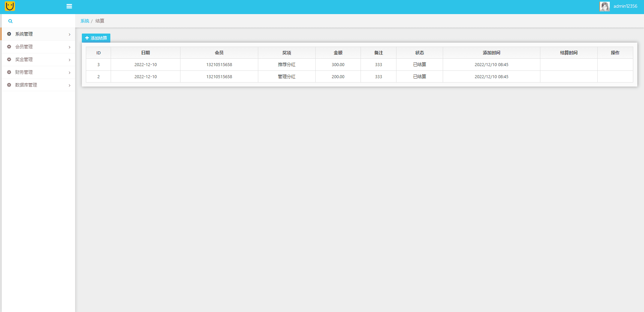This screenshot has height=312, width=644.
Task: Click the 状态 column header
Action: click(419, 53)
